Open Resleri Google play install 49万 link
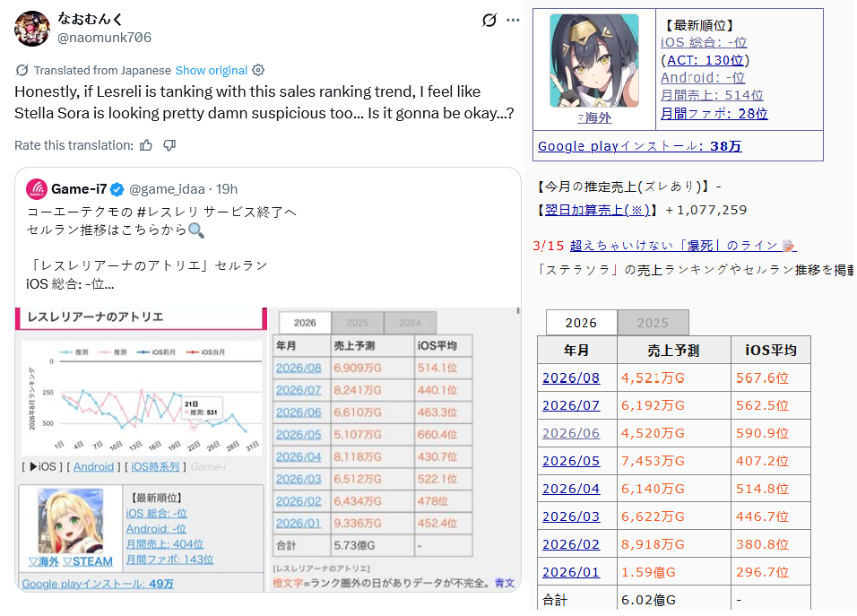This screenshot has width=857, height=616. click(x=98, y=584)
